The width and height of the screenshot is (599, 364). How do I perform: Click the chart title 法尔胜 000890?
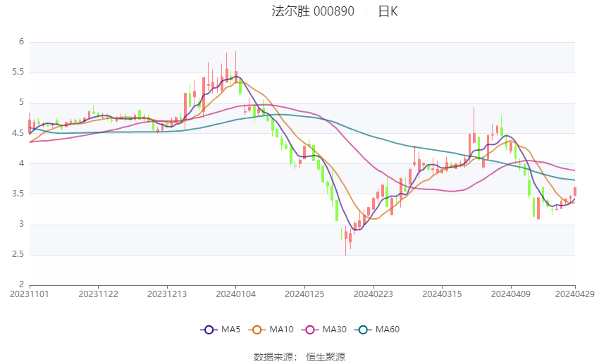click(313, 11)
